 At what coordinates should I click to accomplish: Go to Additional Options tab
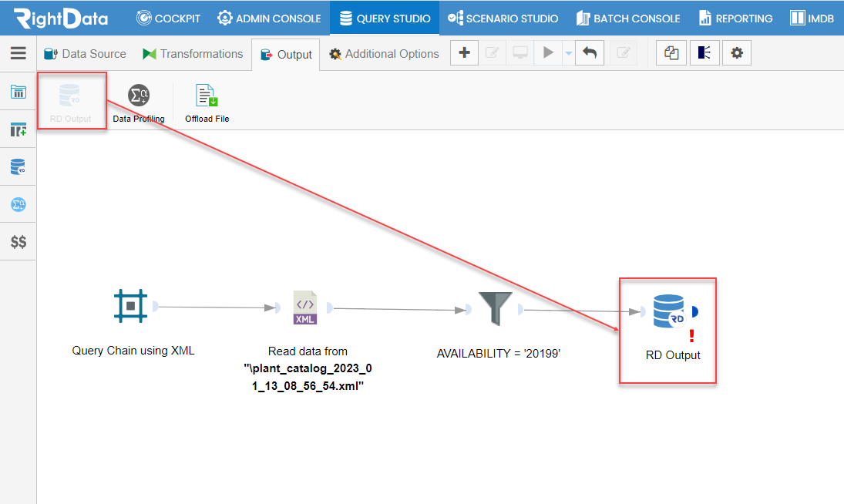click(x=384, y=54)
